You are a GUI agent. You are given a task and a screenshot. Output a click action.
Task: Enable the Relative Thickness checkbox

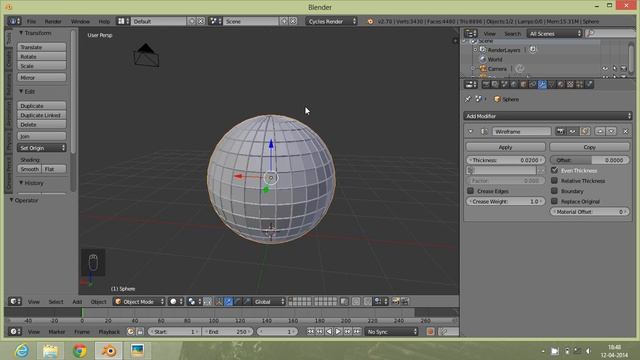[x=554, y=180]
